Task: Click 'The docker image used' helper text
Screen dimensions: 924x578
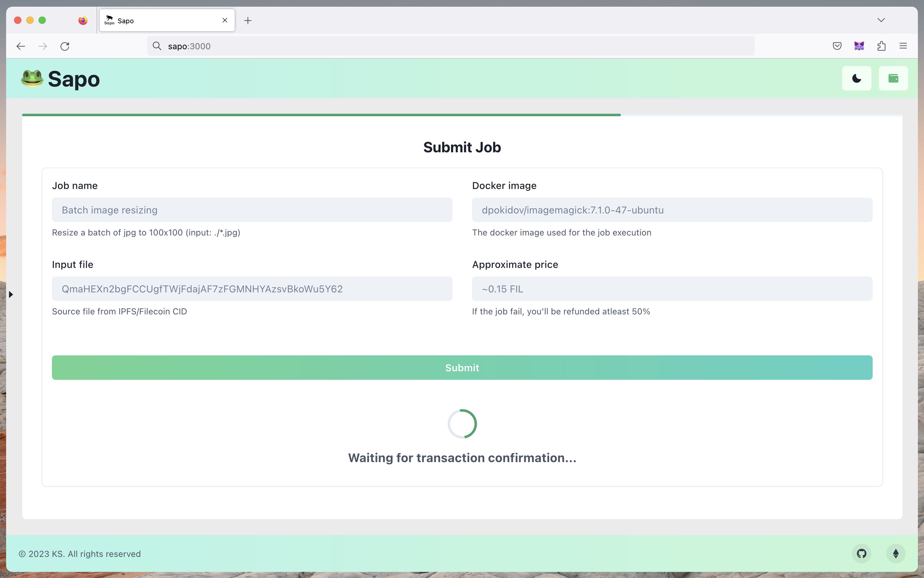Action: (562, 233)
